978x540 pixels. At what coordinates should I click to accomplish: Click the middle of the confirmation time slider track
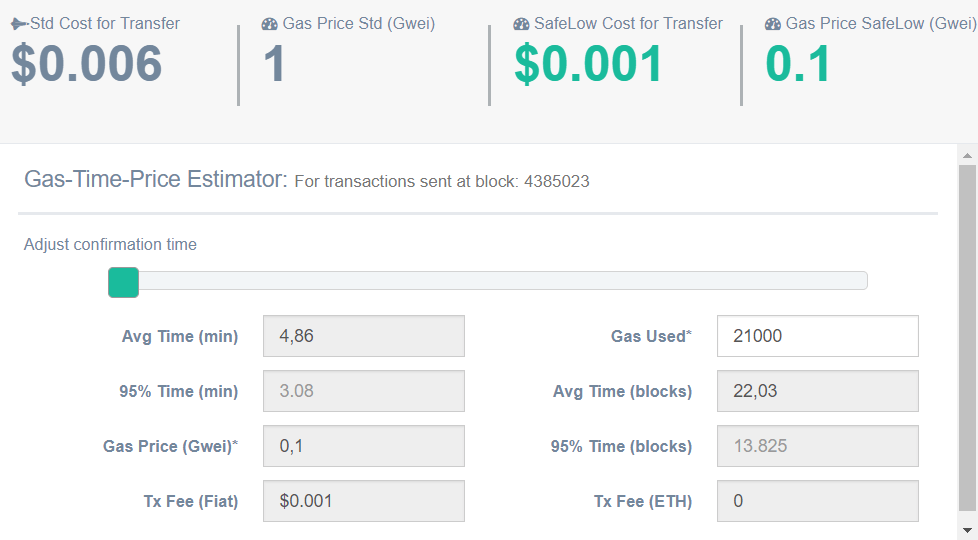tap(488, 281)
